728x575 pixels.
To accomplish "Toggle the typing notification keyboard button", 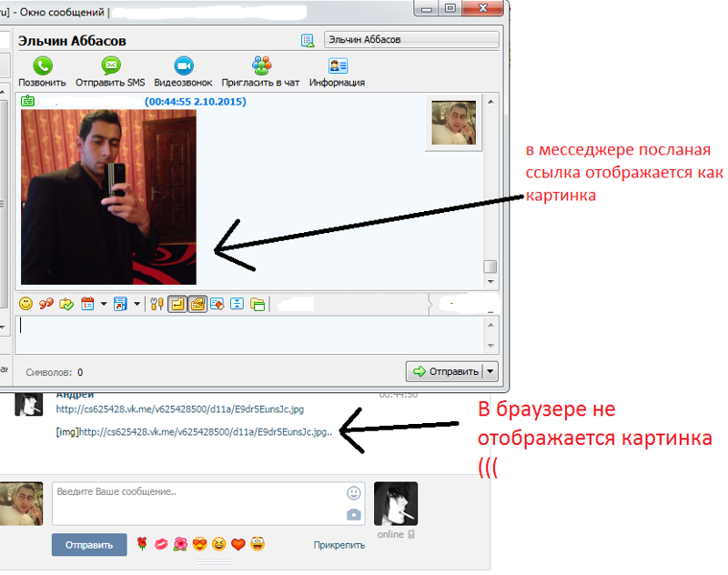I will point(197,304).
